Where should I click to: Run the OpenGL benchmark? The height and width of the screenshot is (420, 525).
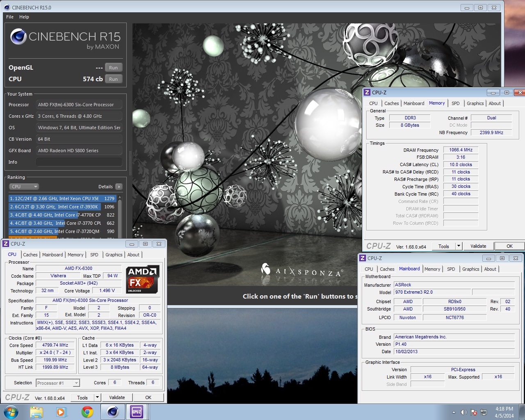pos(114,68)
